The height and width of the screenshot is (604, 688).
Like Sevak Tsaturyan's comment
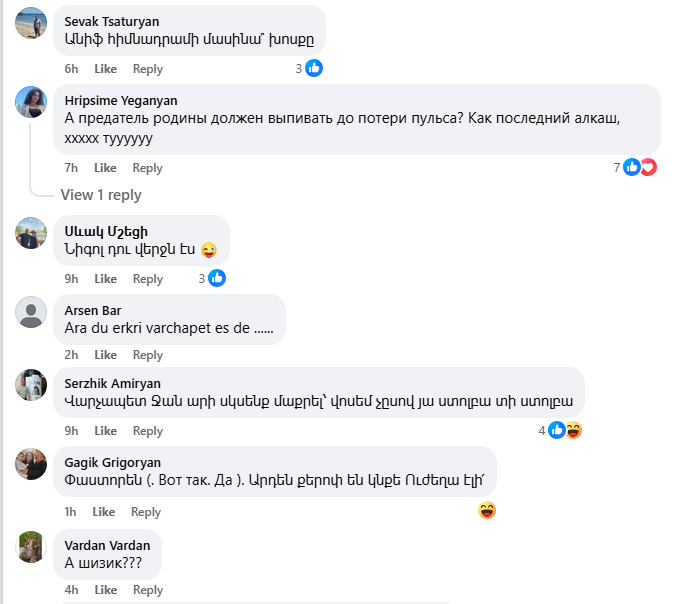click(105, 69)
